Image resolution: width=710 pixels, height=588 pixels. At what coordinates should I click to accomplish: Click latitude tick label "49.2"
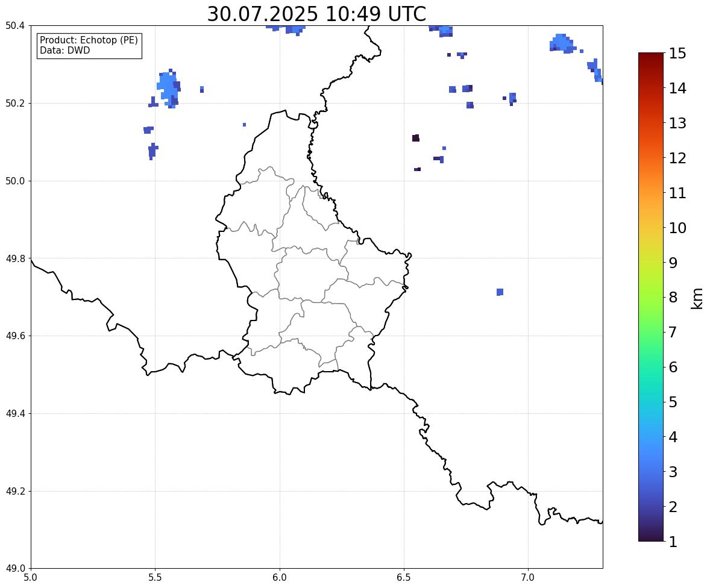click(15, 491)
